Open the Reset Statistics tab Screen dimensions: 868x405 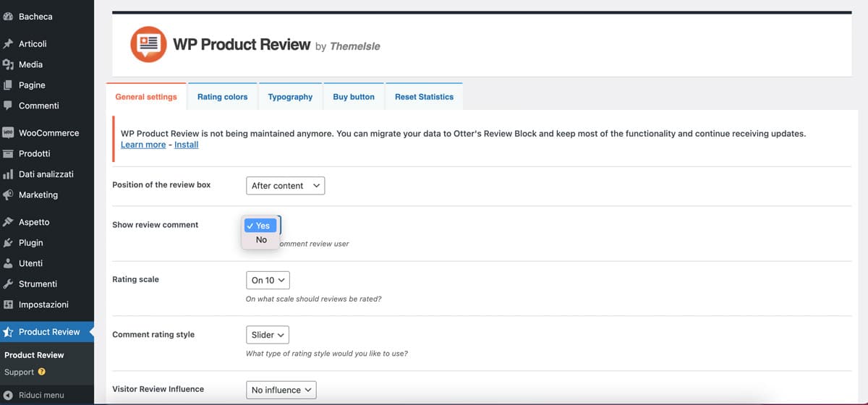[x=424, y=97]
